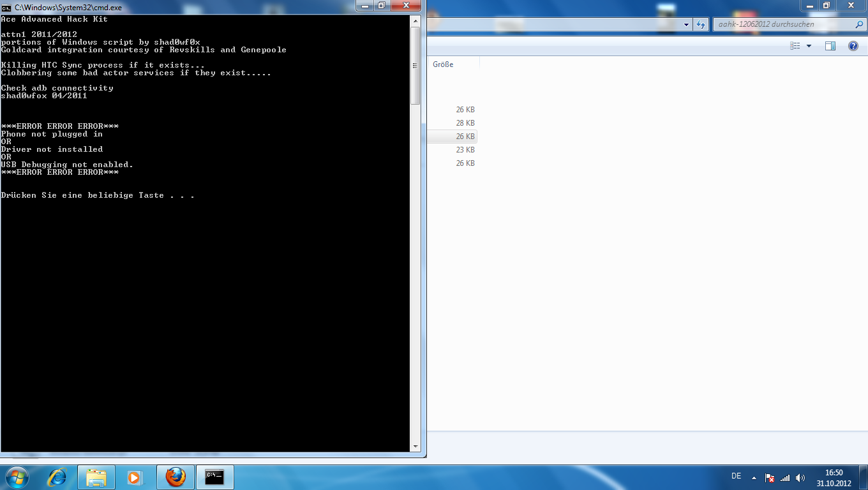
Task: Toggle the Explorer preview pane
Action: (x=830, y=46)
